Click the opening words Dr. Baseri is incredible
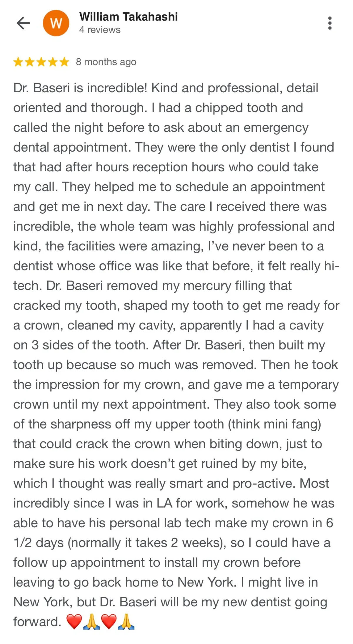 tap(80, 88)
